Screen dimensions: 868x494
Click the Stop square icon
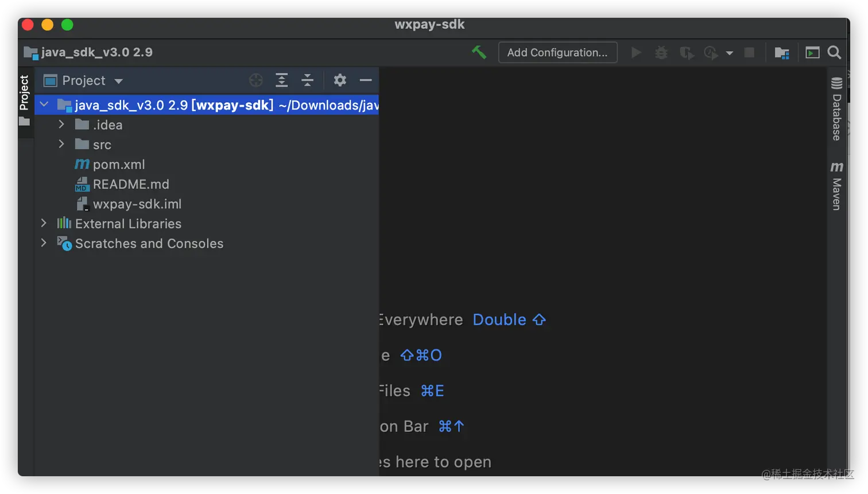pos(749,53)
